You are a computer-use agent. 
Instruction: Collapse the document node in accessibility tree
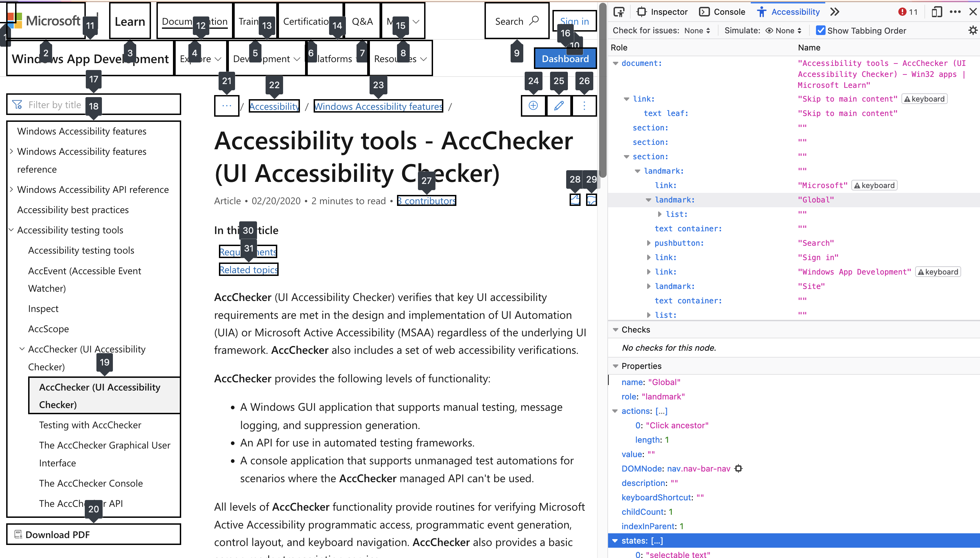(615, 63)
